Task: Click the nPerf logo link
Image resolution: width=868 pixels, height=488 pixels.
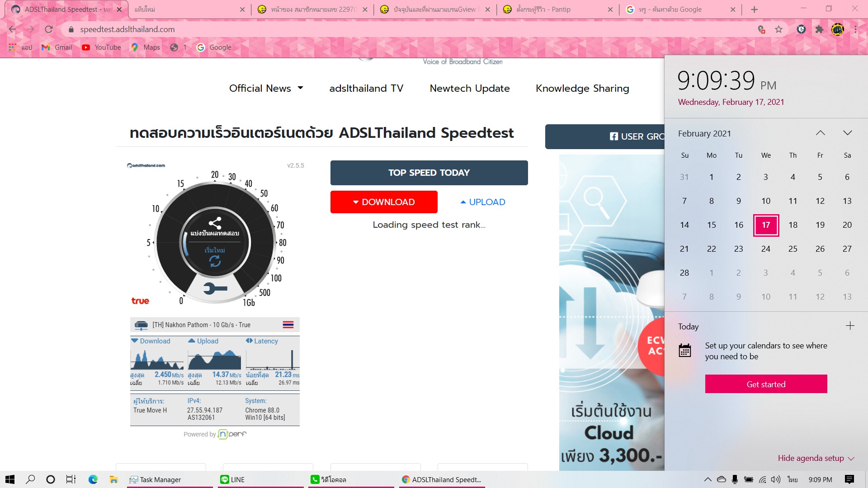Action: point(232,434)
